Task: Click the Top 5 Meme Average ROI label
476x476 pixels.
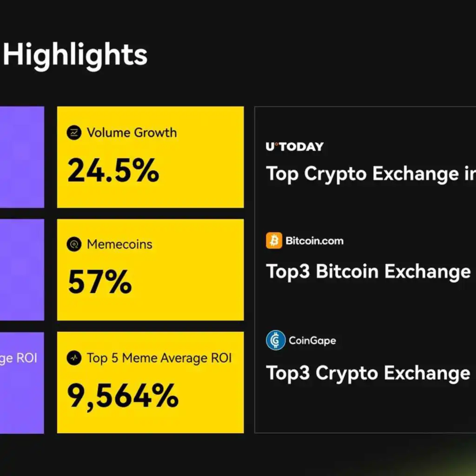Action: coord(159,358)
